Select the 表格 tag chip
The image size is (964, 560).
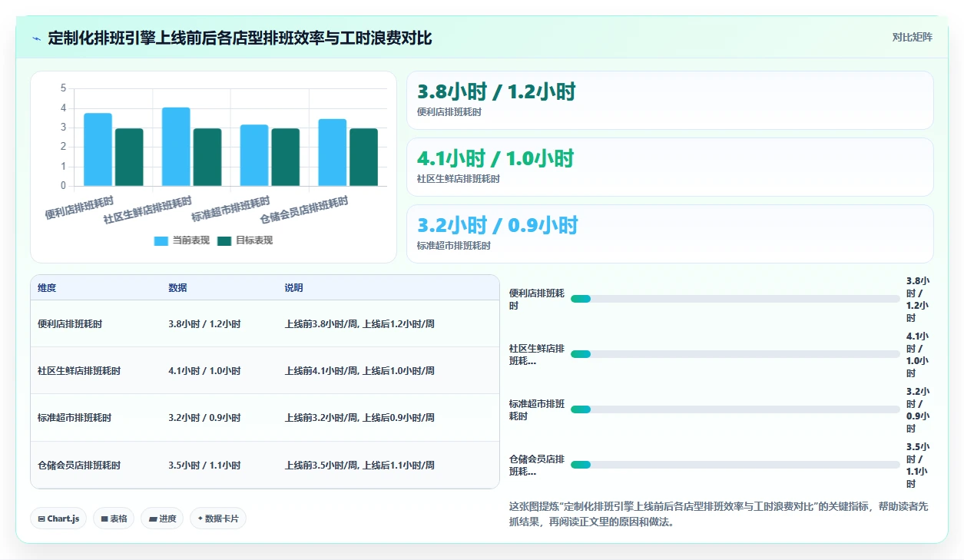[114, 519]
